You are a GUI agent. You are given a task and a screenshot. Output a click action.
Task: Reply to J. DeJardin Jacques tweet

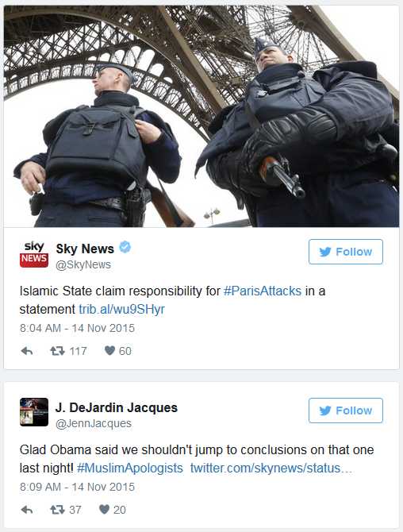27,510
